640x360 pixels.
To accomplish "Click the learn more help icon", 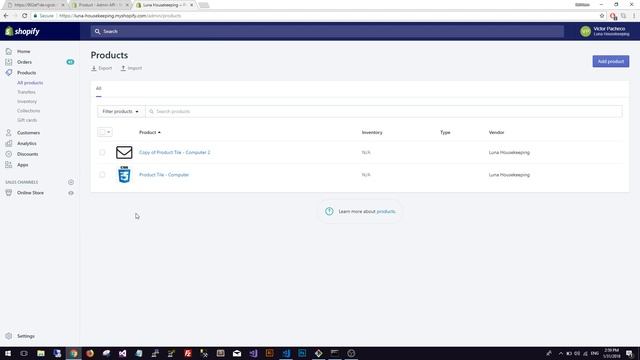I will tap(329, 211).
